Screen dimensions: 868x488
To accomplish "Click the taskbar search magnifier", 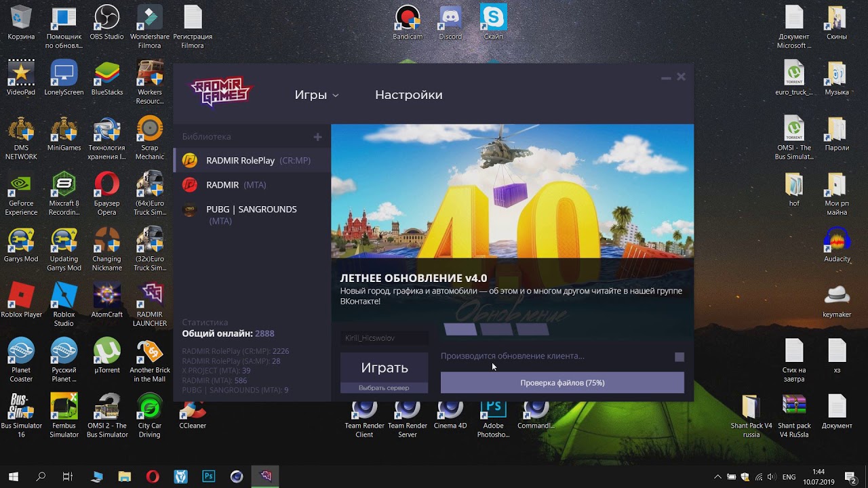I will coord(41,476).
